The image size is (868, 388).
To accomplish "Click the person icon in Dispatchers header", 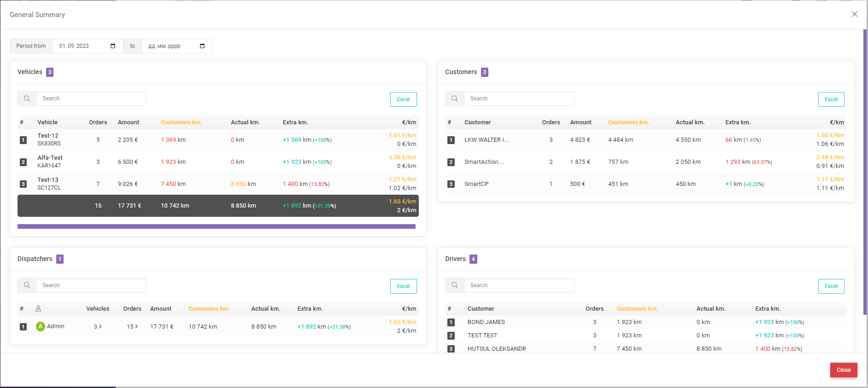I will pos(38,309).
